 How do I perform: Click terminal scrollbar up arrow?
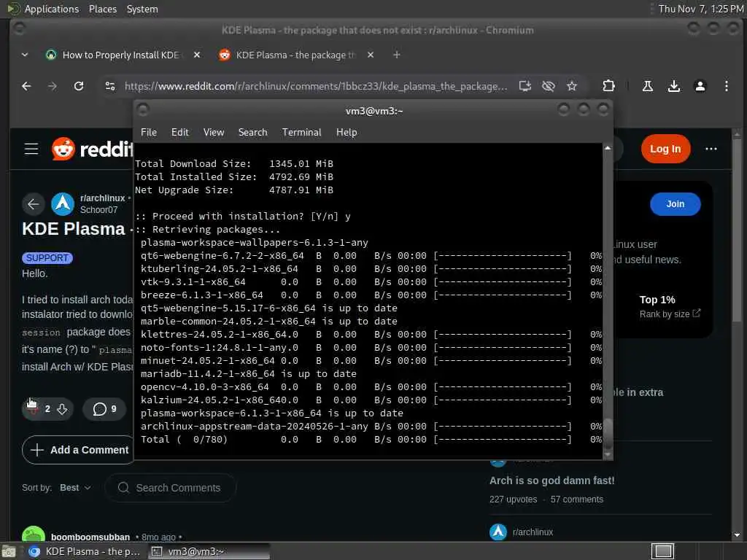[608, 148]
